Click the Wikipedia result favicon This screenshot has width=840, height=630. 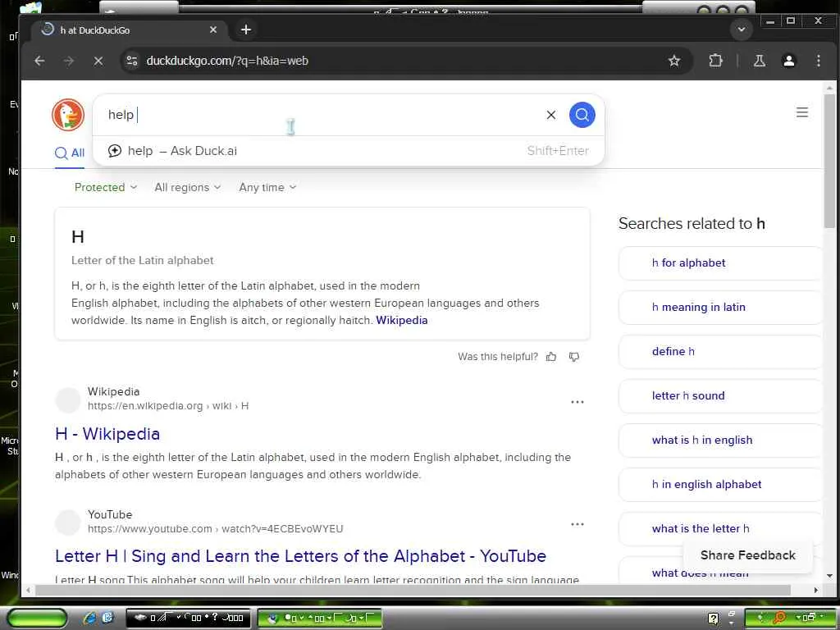(68, 400)
